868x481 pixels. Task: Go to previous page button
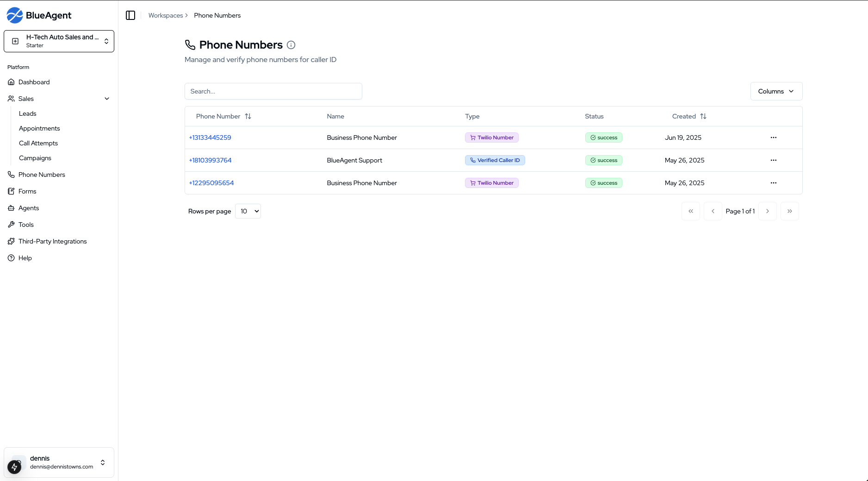(x=713, y=211)
